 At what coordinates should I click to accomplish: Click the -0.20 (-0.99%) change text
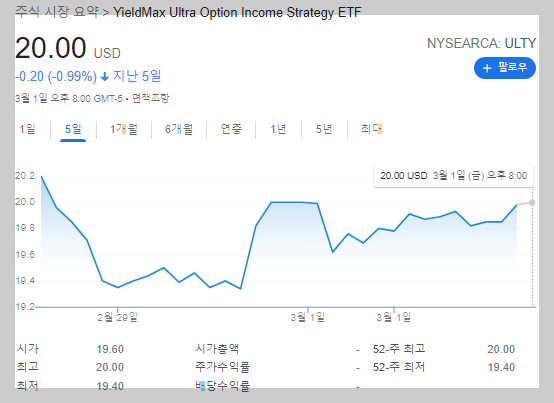[56, 76]
